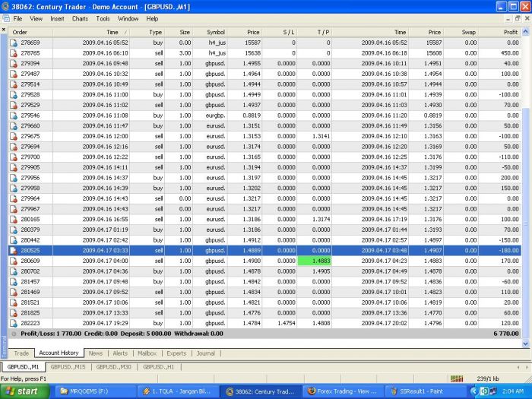Sort by the Profit column header
Screen dimensions: 532x399
click(510, 33)
